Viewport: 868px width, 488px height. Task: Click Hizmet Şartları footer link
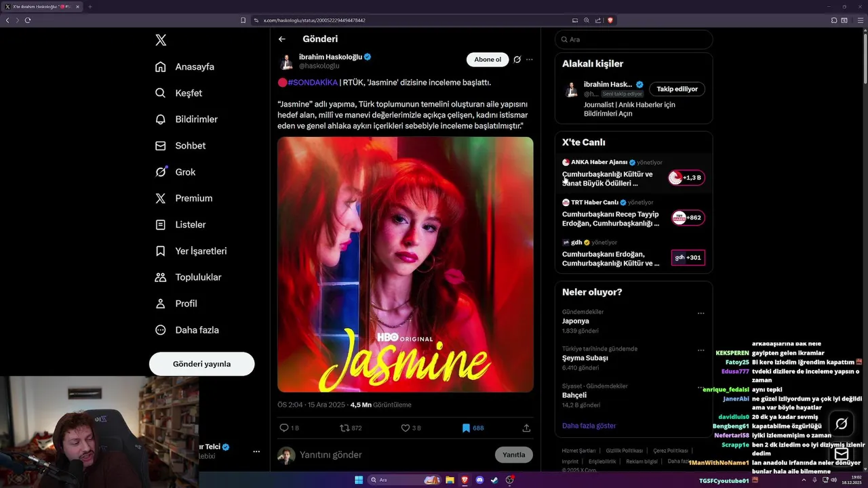pyautogui.click(x=578, y=451)
